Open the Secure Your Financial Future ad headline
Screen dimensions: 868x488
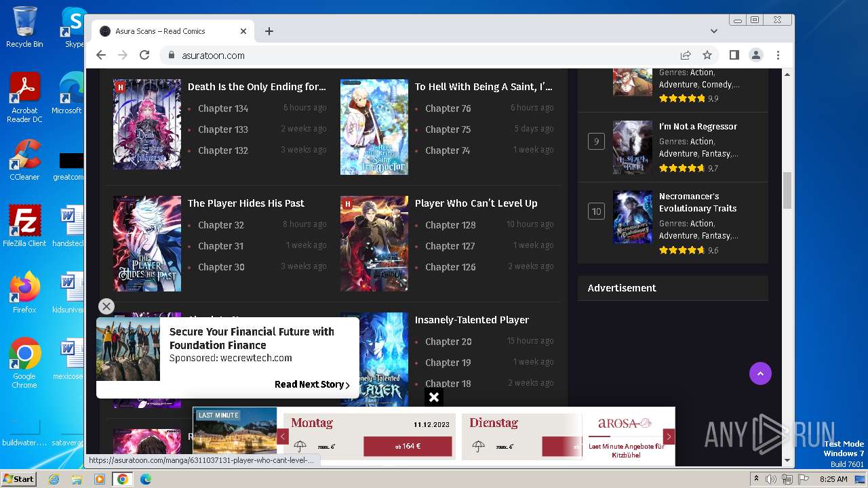(252, 338)
